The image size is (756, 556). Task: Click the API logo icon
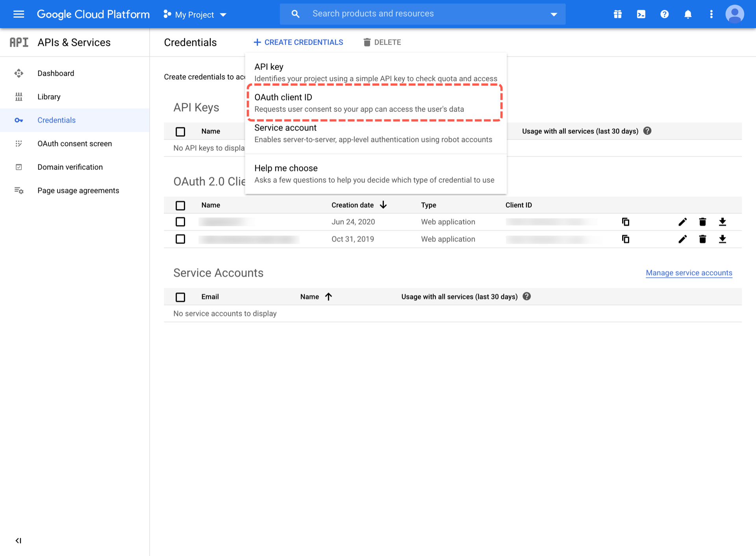point(19,42)
